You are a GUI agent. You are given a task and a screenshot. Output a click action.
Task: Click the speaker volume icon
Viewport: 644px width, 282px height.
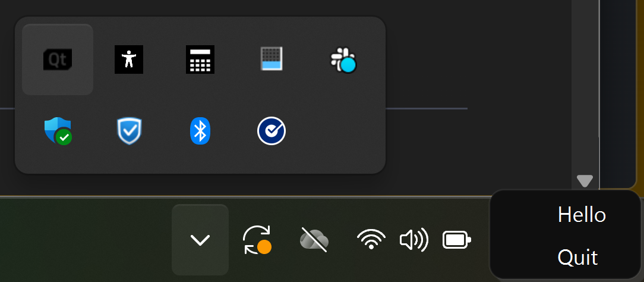414,240
